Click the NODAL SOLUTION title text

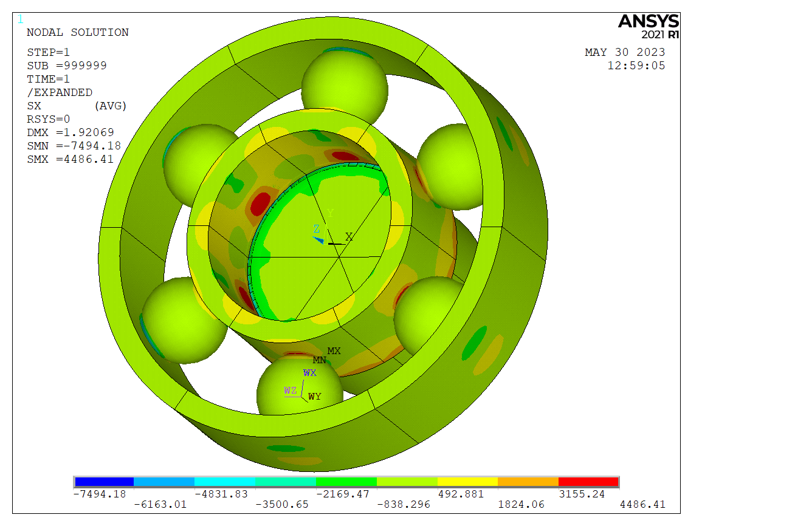[x=78, y=33]
